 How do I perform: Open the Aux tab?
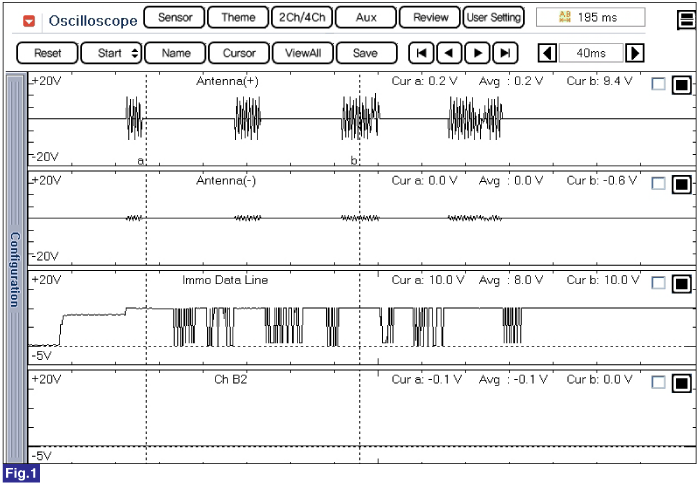(x=366, y=17)
